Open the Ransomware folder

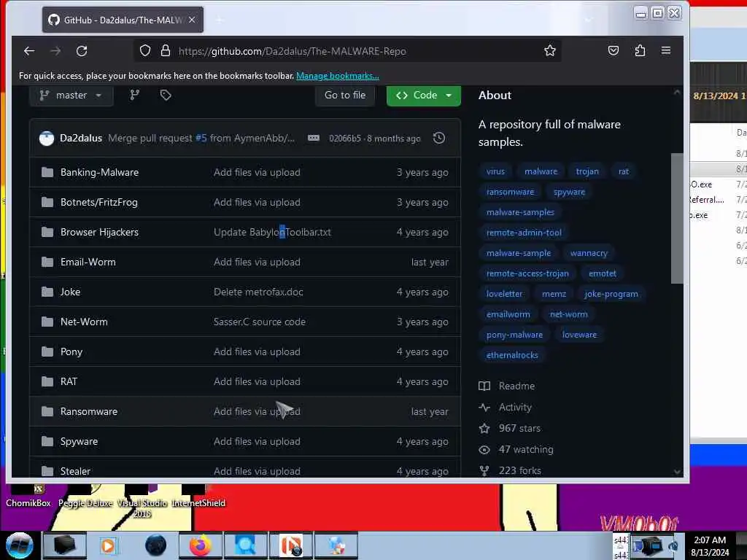click(x=88, y=411)
